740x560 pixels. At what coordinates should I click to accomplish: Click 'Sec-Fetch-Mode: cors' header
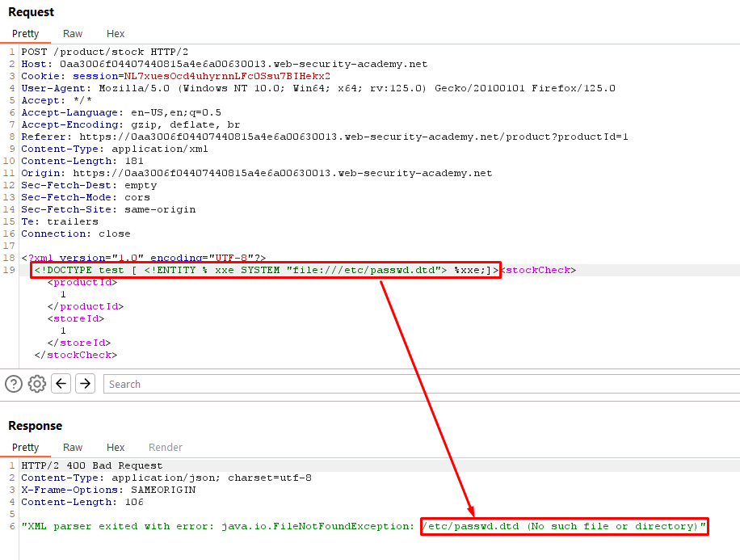86,197
